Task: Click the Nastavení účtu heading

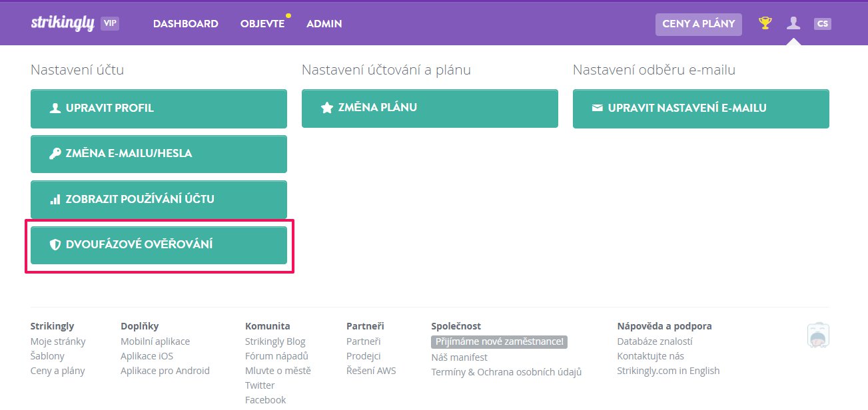Action: click(x=77, y=70)
